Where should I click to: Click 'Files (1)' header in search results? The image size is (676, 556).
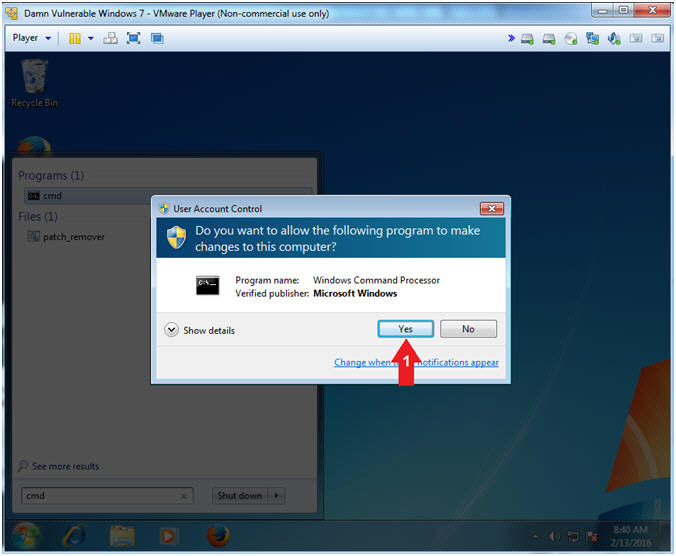click(38, 216)
